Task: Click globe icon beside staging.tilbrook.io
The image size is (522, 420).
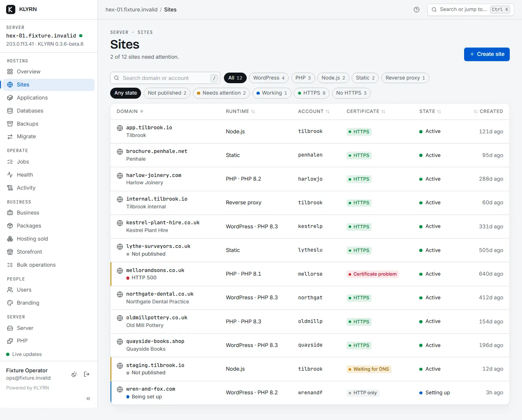Action: (x=120, y=366)
